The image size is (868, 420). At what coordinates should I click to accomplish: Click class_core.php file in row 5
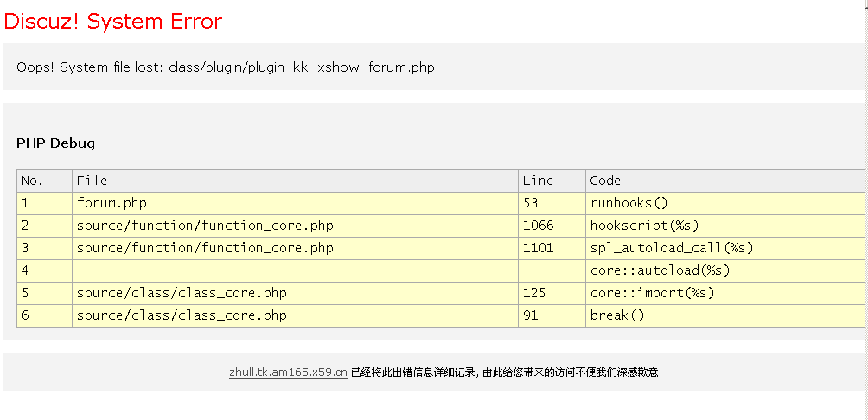coord(295,293)
